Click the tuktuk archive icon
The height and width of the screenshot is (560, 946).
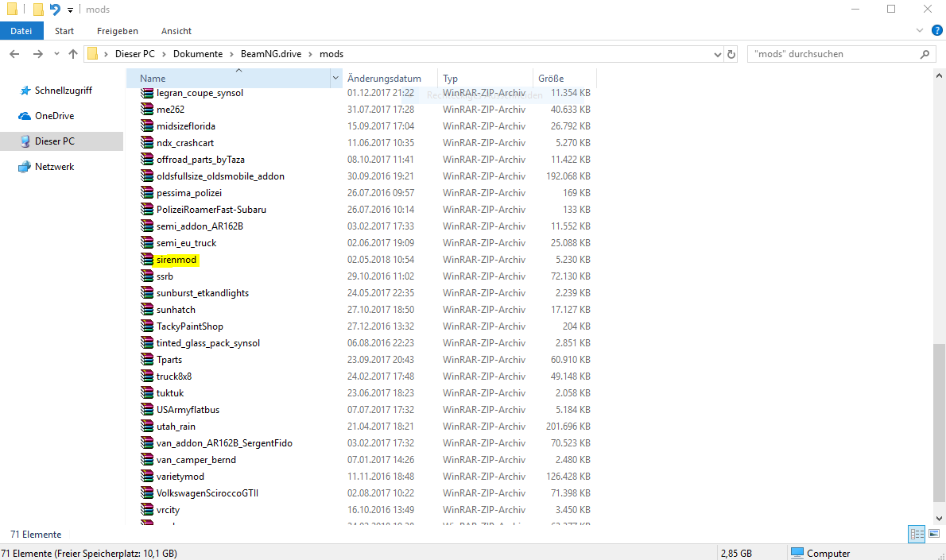coord(146,392)
